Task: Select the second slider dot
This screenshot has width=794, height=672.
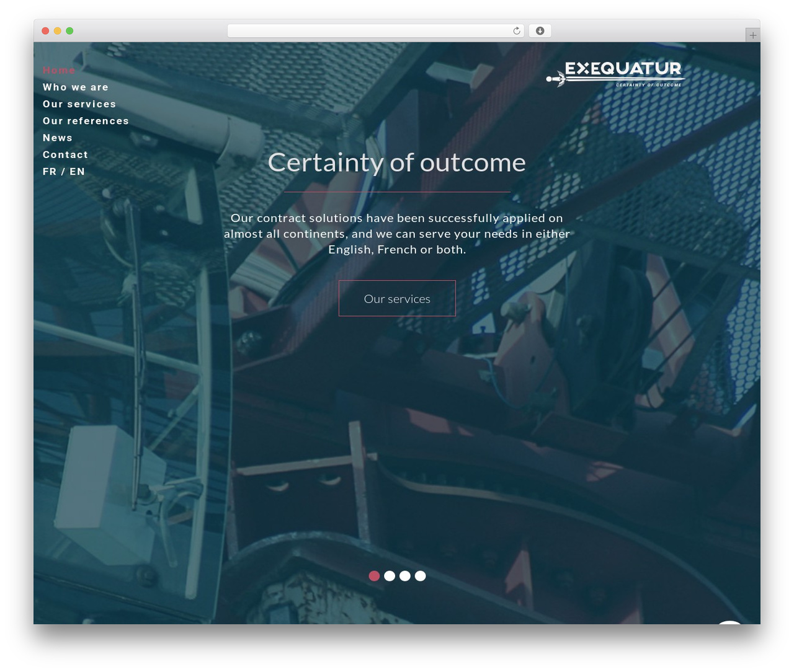Action: point(390,576)
